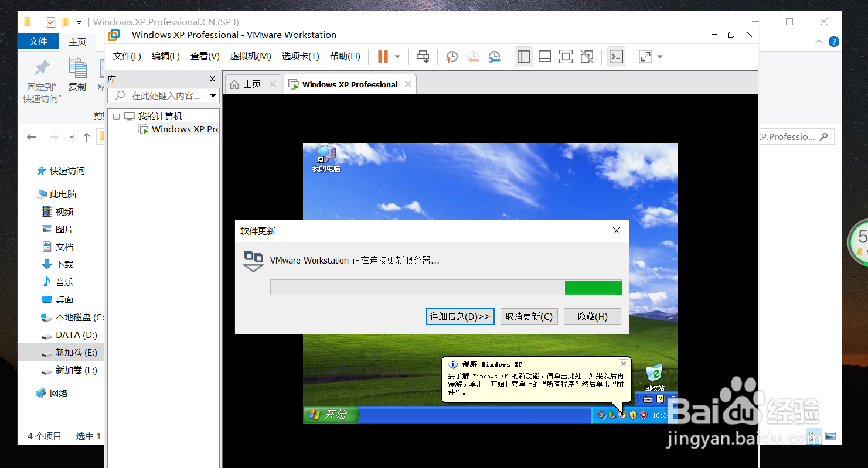The width and height of the screenshot is (868, 468).
Task: Open the Snapshot Manager wrench icon
Action: (495, 56)
